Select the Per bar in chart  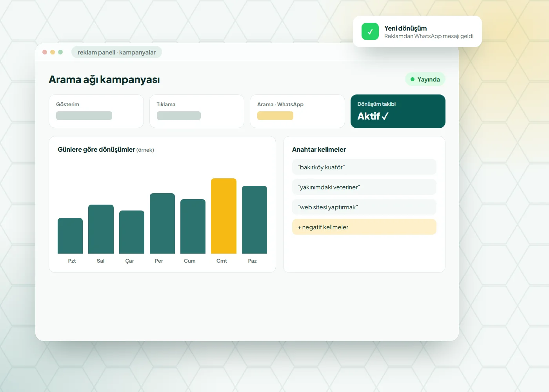point(162,223)
